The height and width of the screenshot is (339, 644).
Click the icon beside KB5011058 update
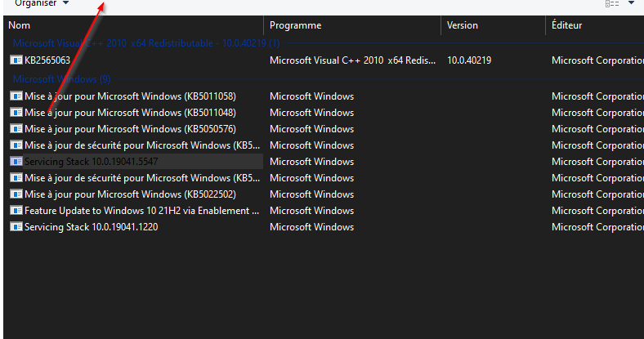point(16,96)
